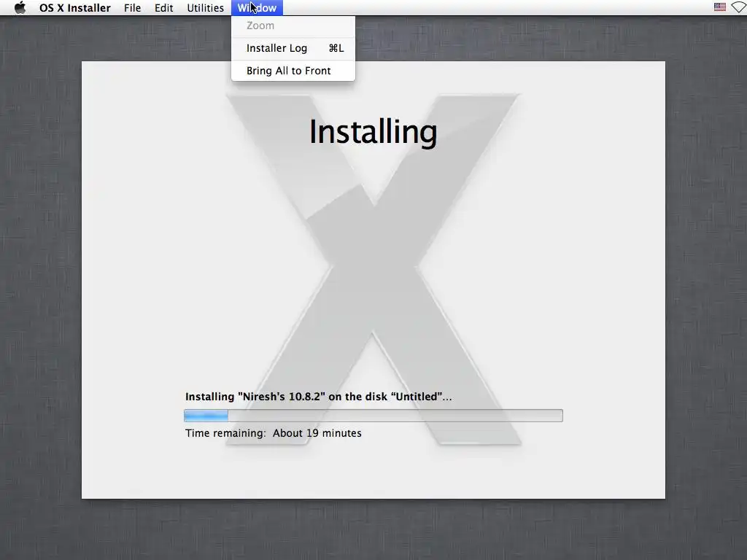747x560 pixels.
Task: Select Bring All to Front
Action: 293,71
